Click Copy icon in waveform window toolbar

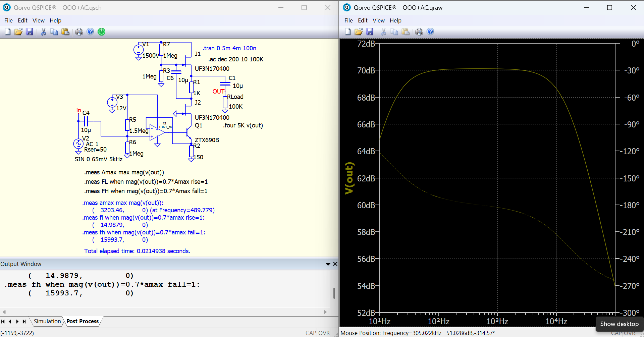pos(394,32)
